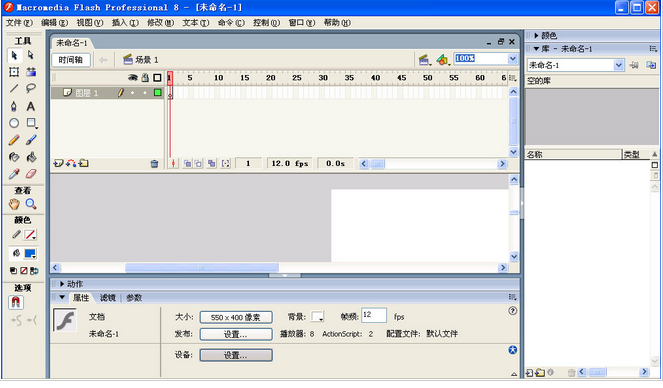663x388 pixels.
Task: Open the 插入 menu
Action: (x=125, y=22)
